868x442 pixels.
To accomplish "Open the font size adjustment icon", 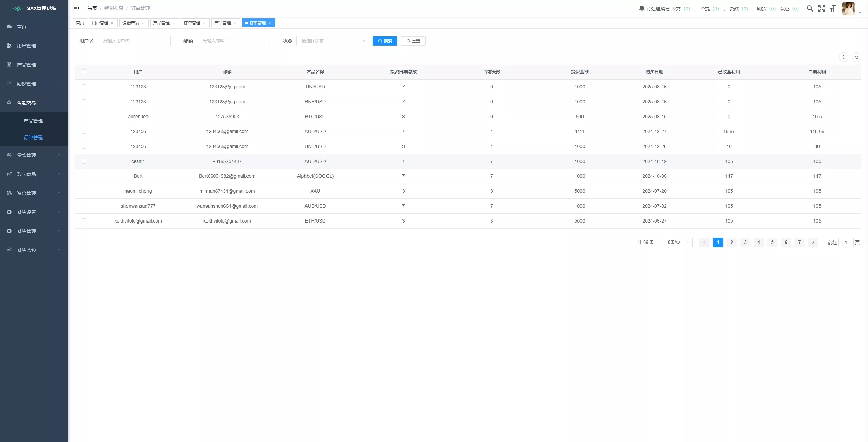I will point(833,8).
